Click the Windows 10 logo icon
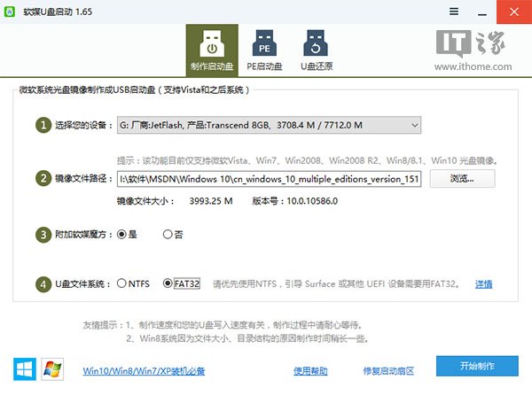Viewport: 532px width, 411px height. click(25, 369)
